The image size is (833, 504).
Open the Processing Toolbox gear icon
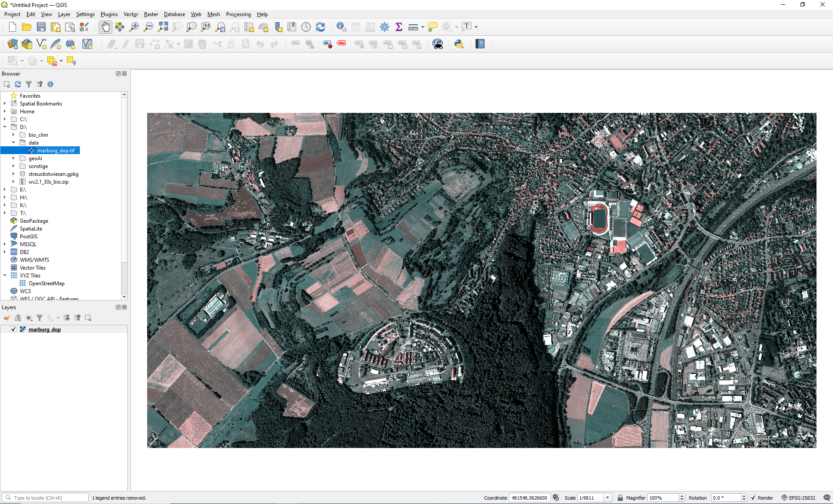[x=385, y=27]
